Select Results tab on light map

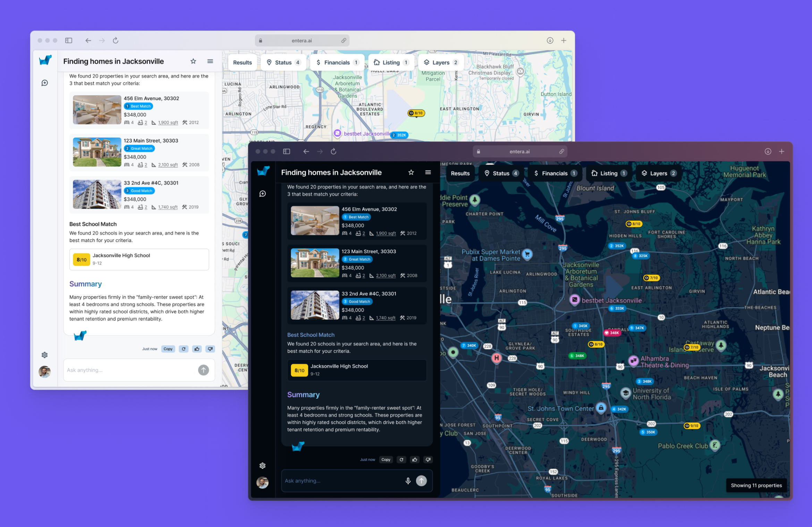(242, 62)
